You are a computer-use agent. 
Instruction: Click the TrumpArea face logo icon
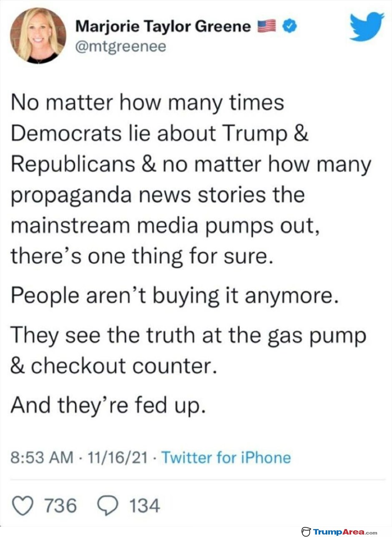pos(306,532)
